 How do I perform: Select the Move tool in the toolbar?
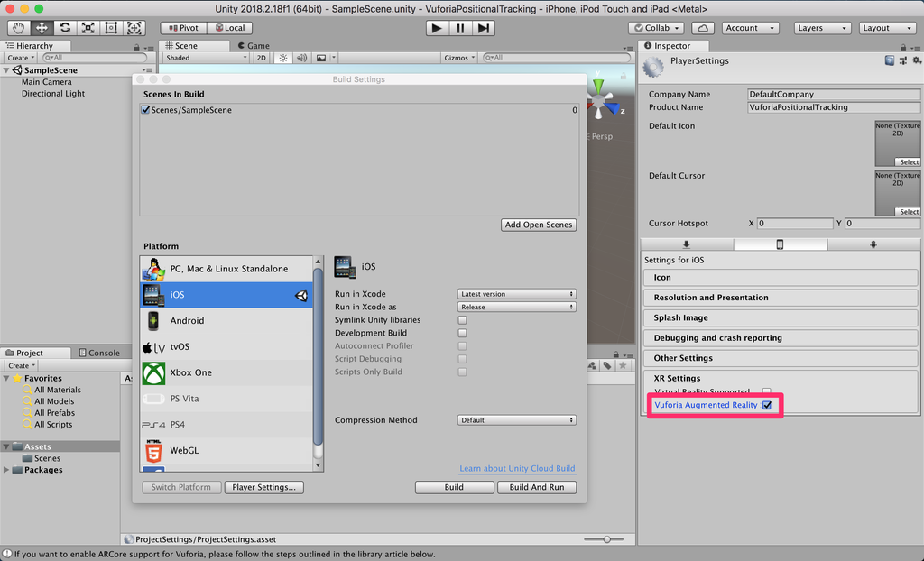click(x=42, y=28)
